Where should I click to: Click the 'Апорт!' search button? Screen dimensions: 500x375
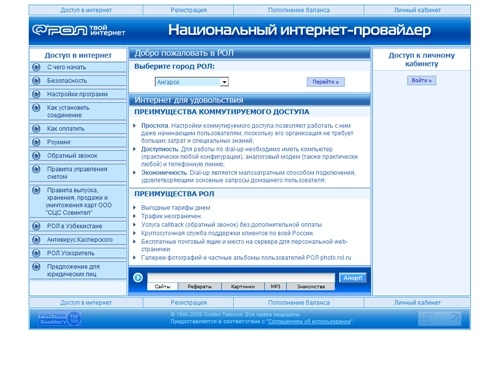(353, 278)
